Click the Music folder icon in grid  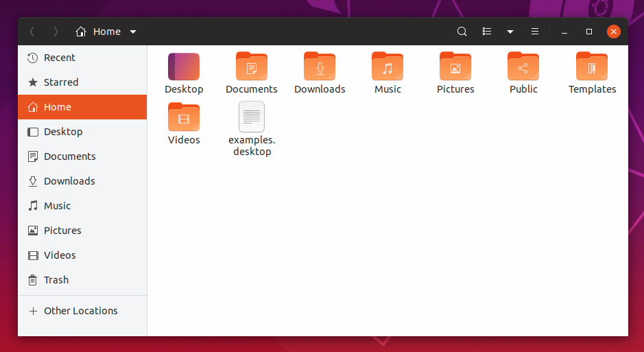pyautogui.click(x=387, y=67)
